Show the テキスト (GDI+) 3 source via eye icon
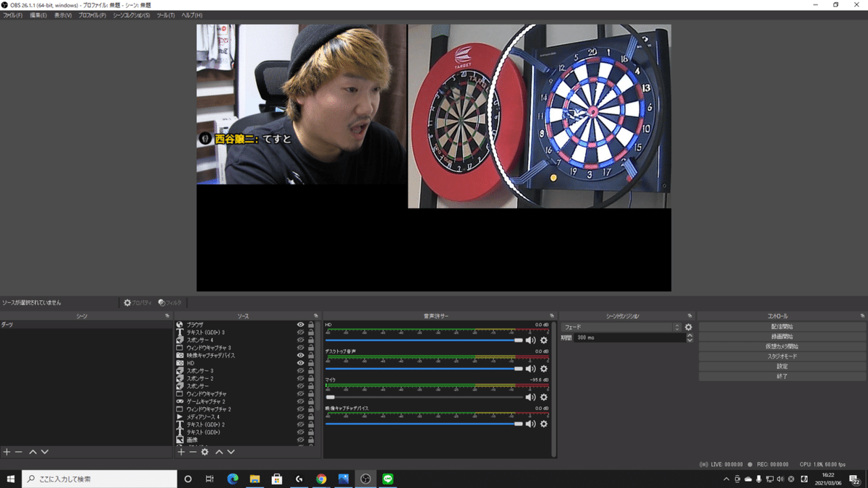This screenshot has height=488, width=868. point(301,333)
